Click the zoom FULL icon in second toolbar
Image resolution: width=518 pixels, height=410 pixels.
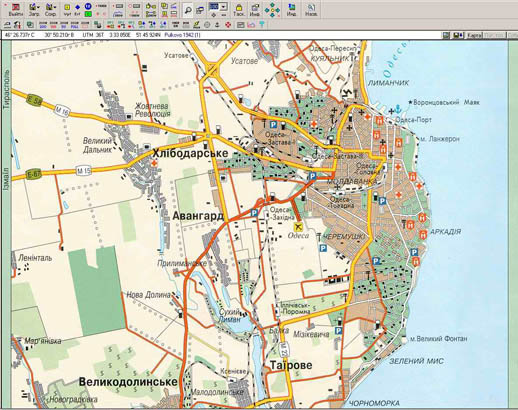click(x=74, y=25)
